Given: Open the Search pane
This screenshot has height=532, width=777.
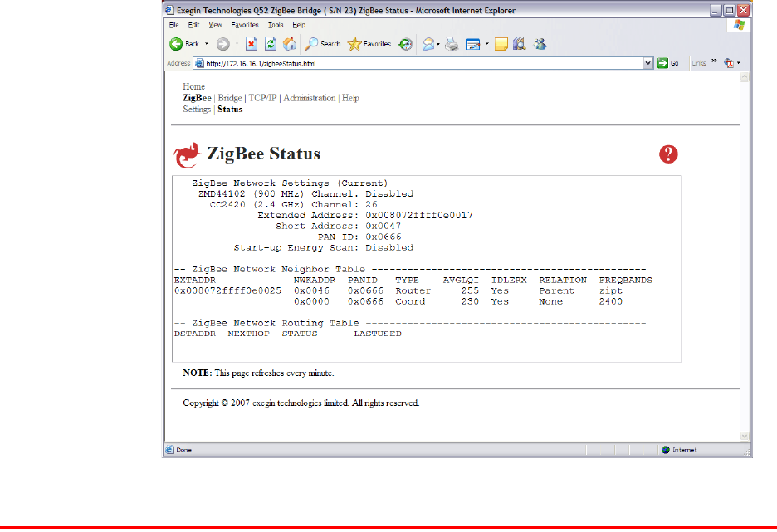Looking at the screenshot, I should coord(323,44).
